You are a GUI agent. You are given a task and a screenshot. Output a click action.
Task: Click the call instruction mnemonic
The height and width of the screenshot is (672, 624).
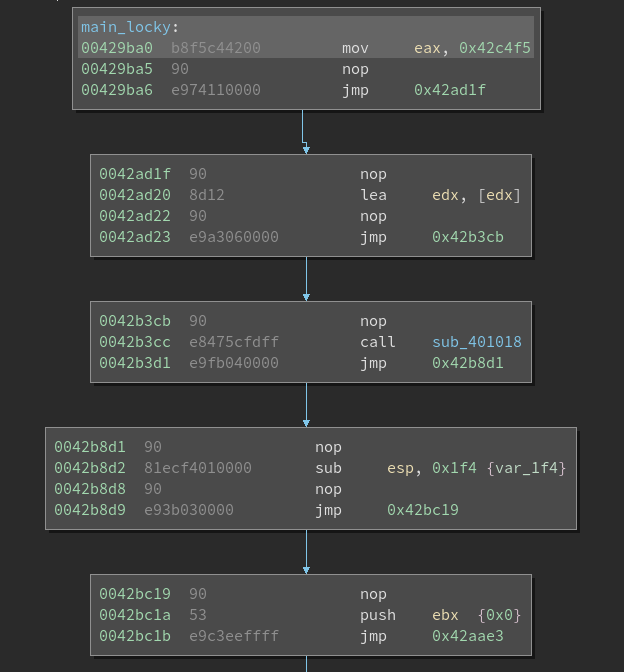tap(378, 342)
